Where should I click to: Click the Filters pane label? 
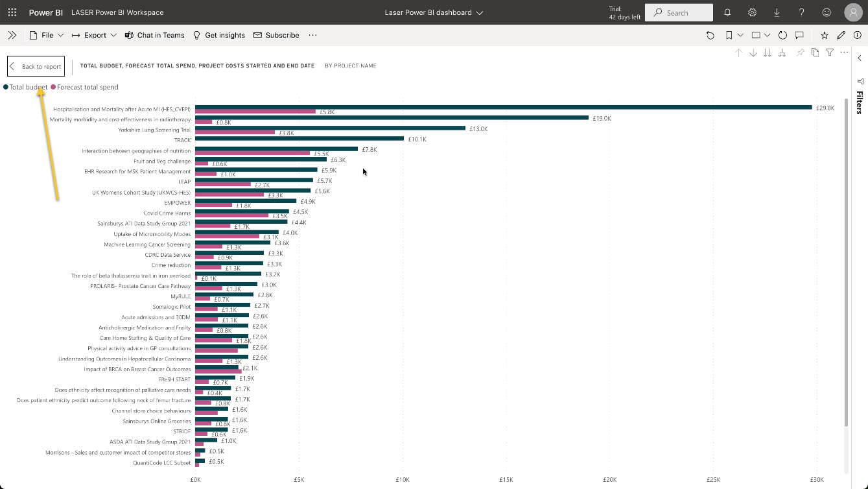860,102
